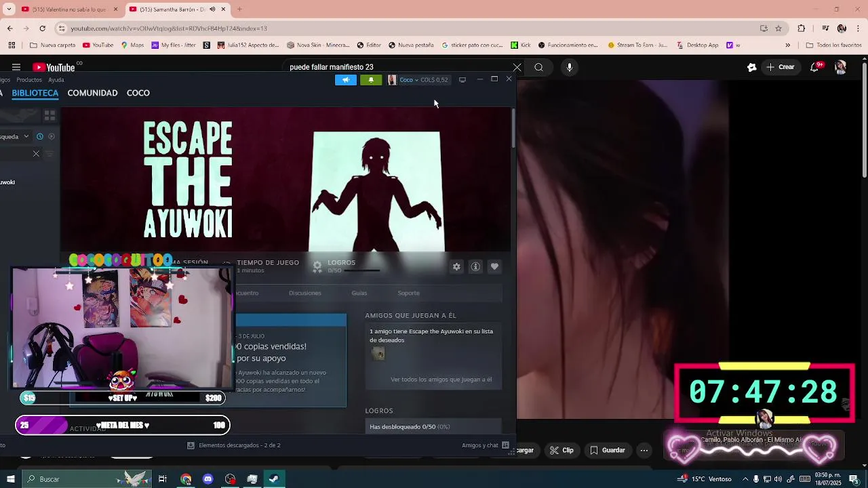Open Chrome extensions puzzle icon

(x=802, y=28)
